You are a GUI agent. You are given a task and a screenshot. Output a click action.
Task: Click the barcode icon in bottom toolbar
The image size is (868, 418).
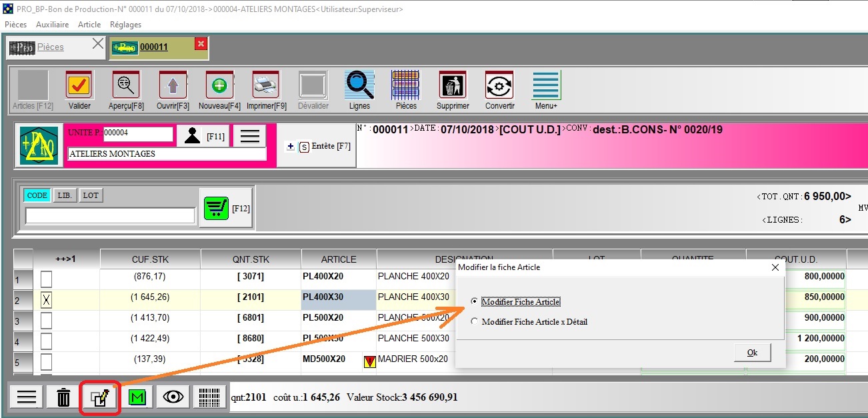210,397
